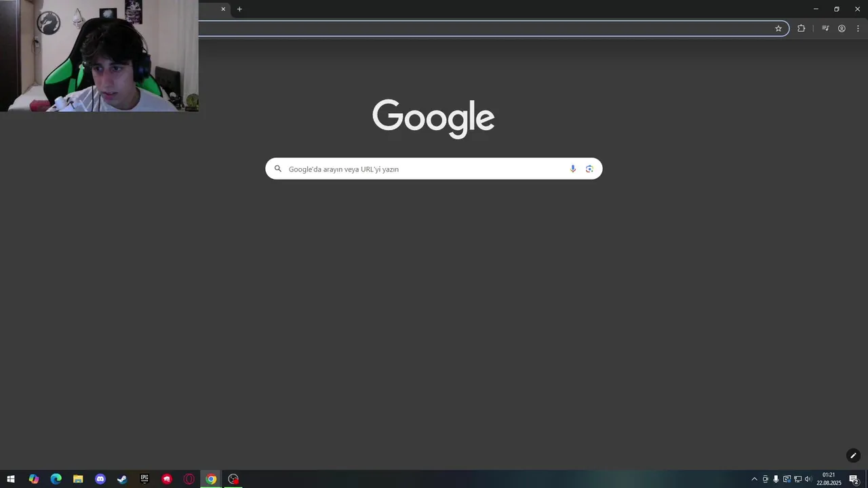Bookmark this page with the star icon
The image size is (868, 488).
pos(778,28)
